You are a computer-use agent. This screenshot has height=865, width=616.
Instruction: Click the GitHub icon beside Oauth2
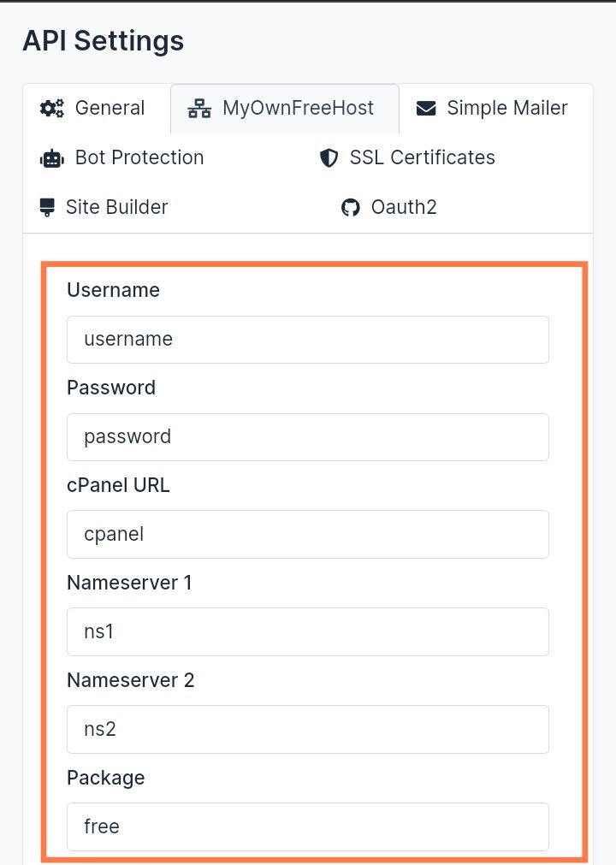350,207
